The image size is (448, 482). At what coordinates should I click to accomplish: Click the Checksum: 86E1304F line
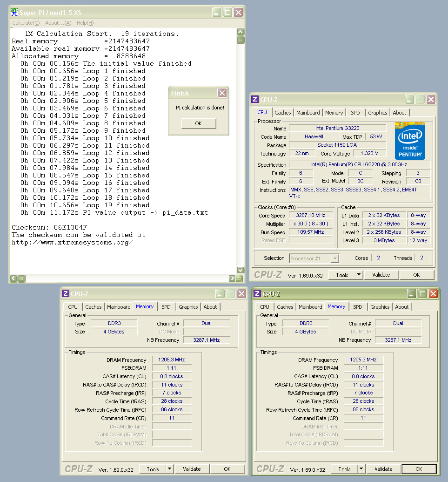click(x=49, y=227)
